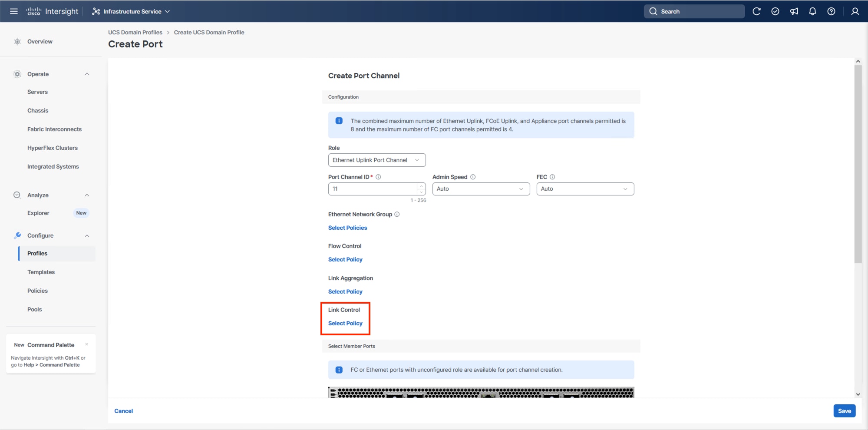Click the FEC info tooltip icon
Screen dimensions: 868x430
552,177
